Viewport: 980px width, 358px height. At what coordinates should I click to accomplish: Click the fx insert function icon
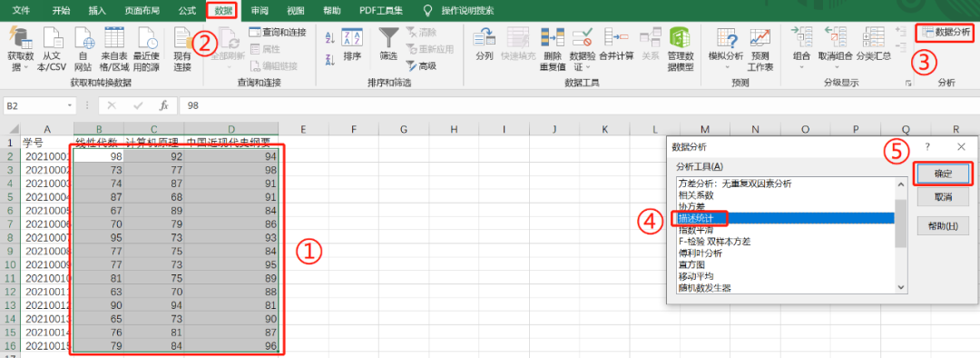[x=163, y=105]
